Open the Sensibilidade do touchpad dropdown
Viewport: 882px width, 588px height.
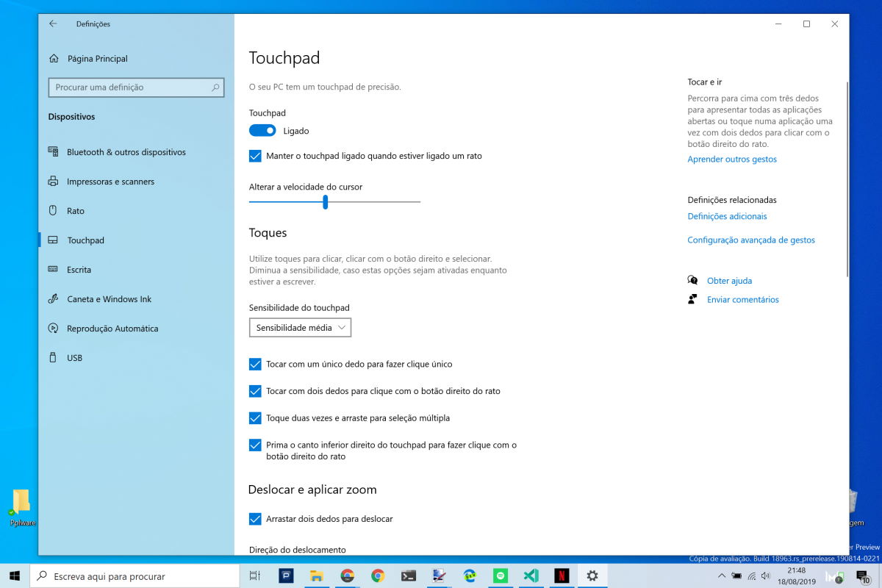pos(300,327)
